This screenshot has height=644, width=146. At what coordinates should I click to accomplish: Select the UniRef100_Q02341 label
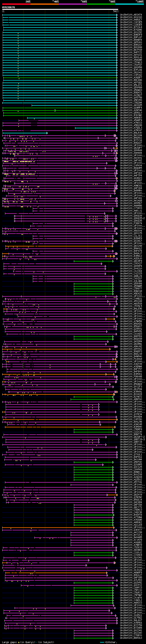coord(131,631)
